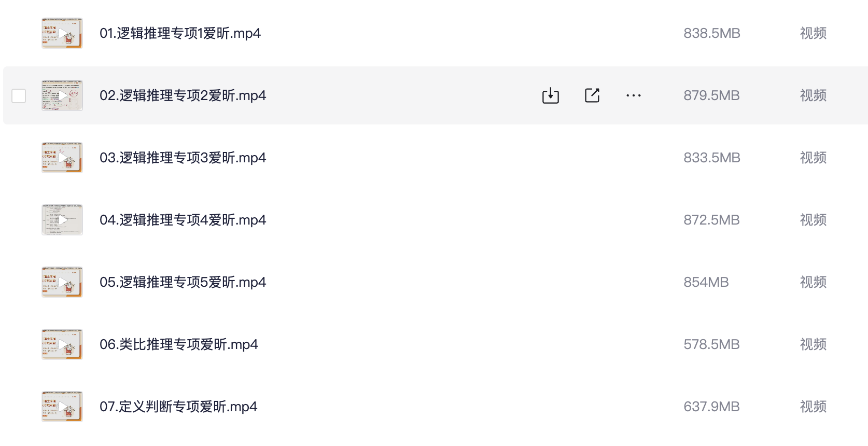The width and height of the screenshot is (868, 446).
Task: Open the 04.逻辑推理专项4爱昕.mp4 video thumbnail
Action: (62, 220)
